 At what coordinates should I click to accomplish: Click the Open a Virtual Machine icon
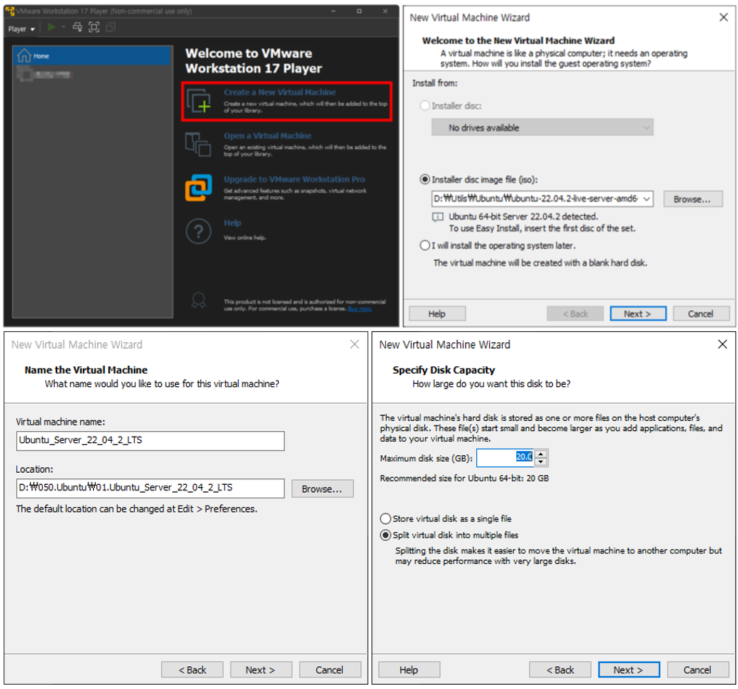198,144
